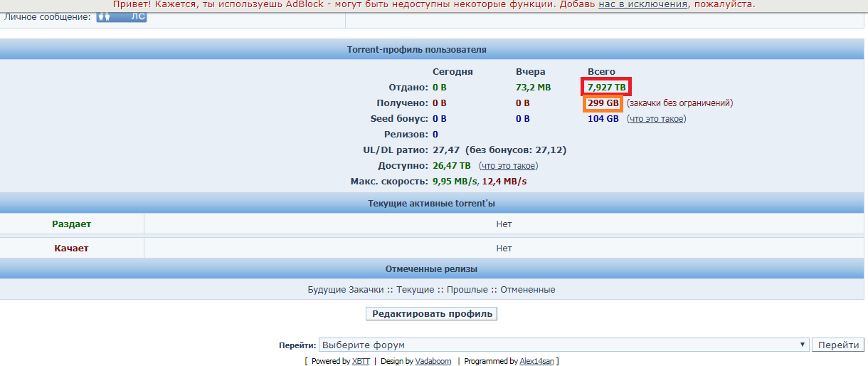Click the 'Torrent-профиль пользователя' section header
The width and height of the screenshot is (868, 366).
416,50
